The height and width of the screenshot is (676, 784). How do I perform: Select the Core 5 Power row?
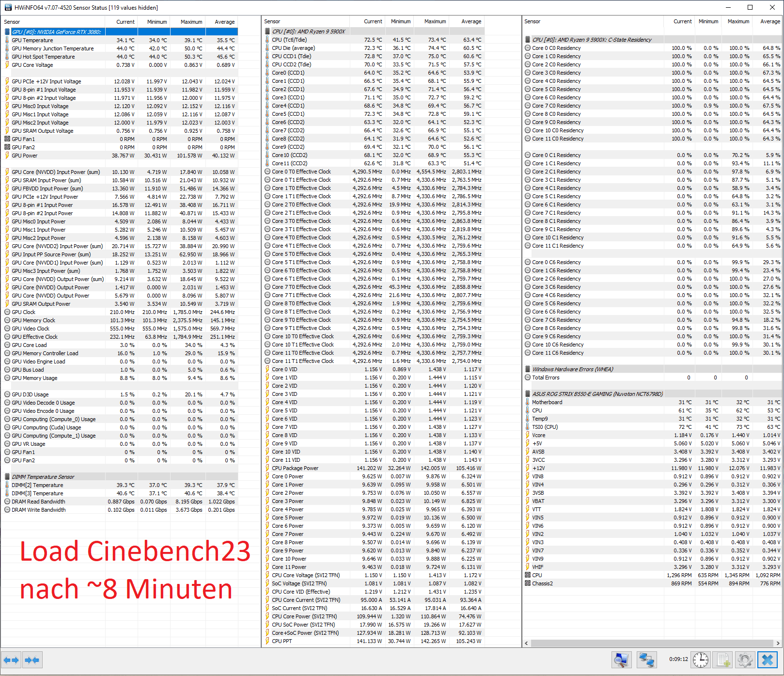pyautogui.click(x=374, y=518)
